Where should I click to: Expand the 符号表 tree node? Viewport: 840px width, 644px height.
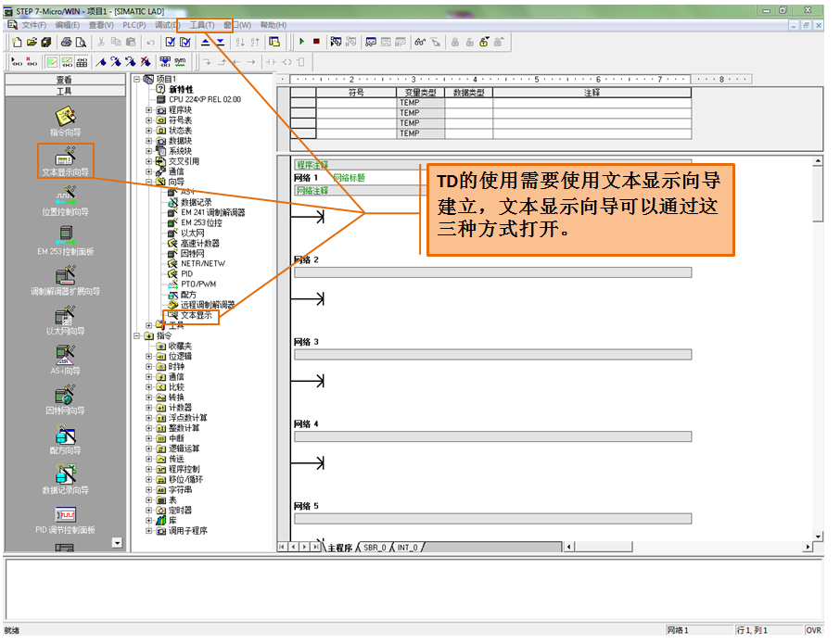[149, 120]
